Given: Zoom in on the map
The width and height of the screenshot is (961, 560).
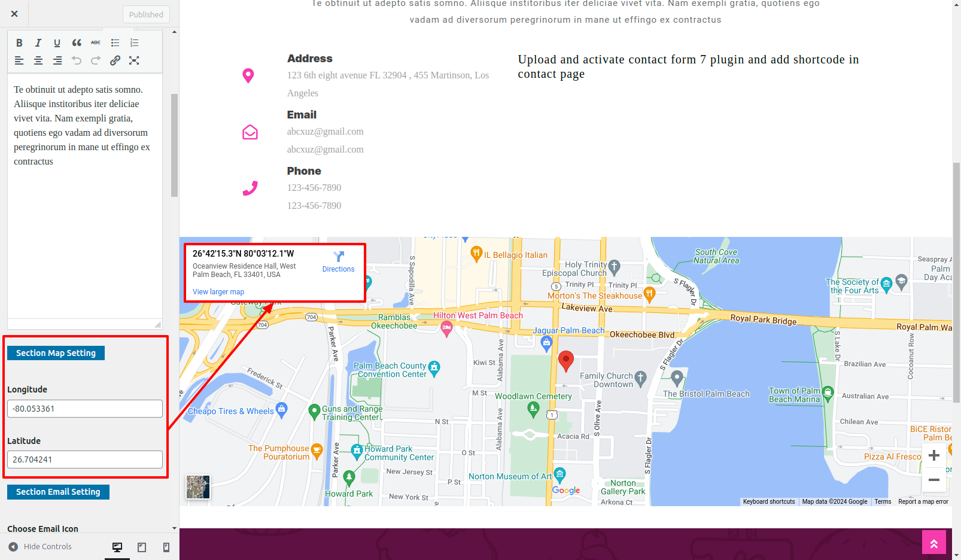Looking at the screenshot, I should 934,455.
